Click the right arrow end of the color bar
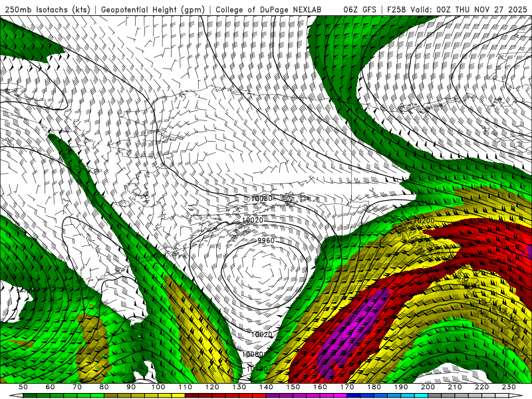 coord(516,396)
